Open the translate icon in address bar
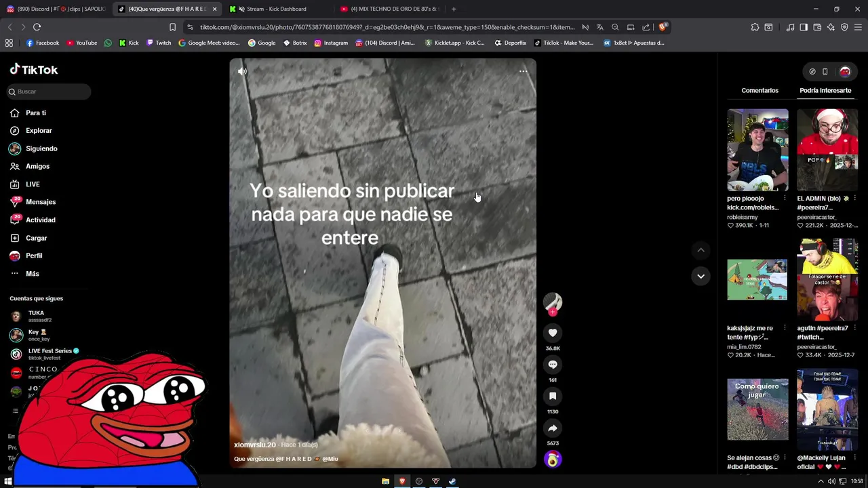The width and height of the screenshot is (868, 488). 599,27
